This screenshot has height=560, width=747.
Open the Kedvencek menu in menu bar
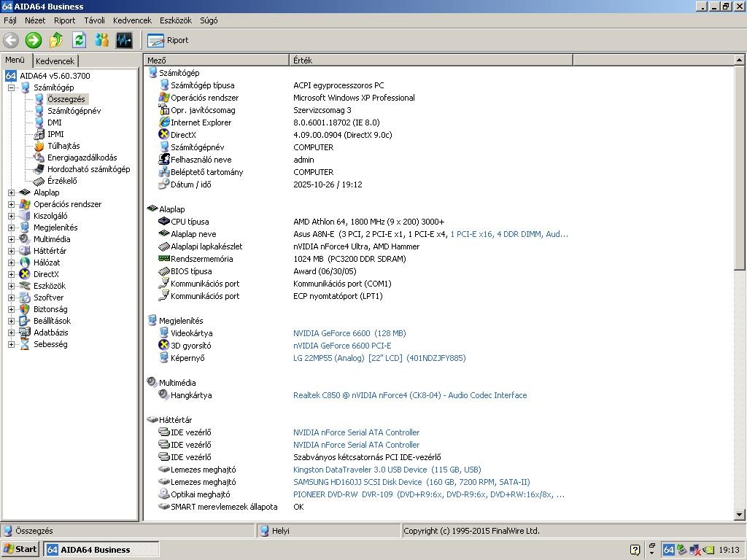[x=132, y=20]
